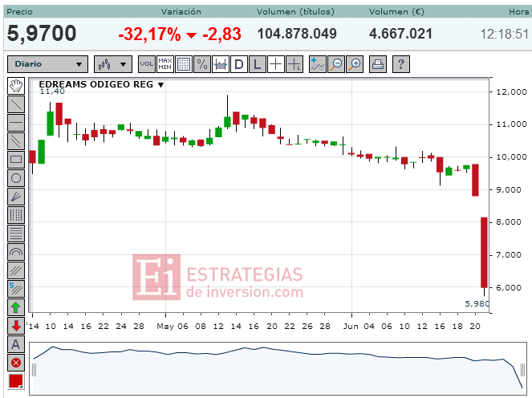Viewport: 532px width, 398px height.
Task: Click the May 06 date axis label
Action: click(173, 326)
